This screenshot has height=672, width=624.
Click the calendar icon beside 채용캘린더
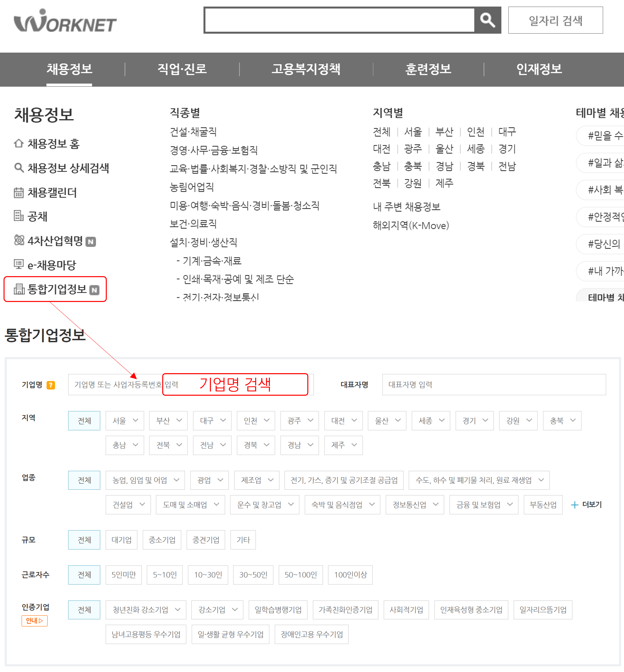coord(19,192)
